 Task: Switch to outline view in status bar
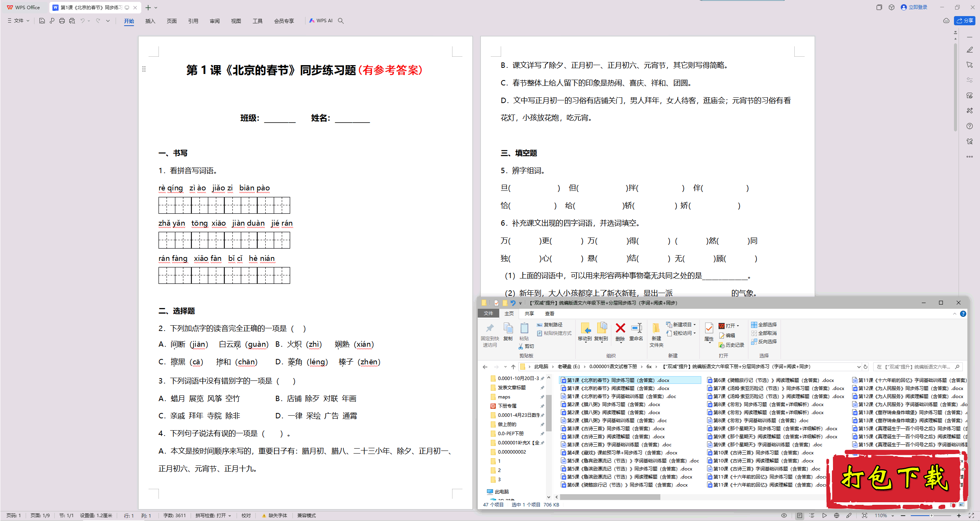pos(812,516)
